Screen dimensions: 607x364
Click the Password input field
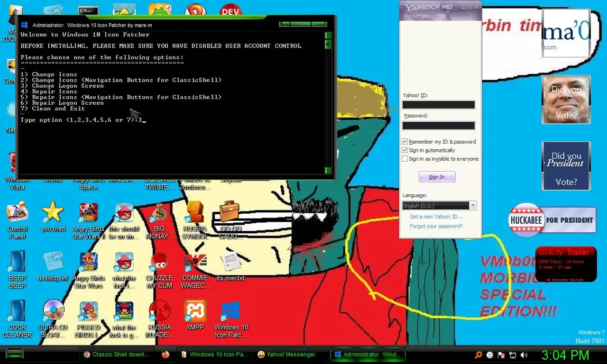pyautogui.click(x=439, y=126)
